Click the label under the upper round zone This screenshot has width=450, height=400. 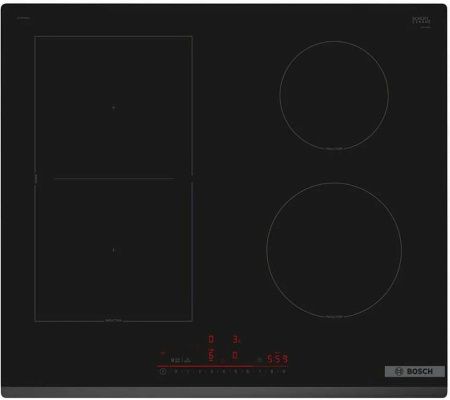(x=334, y=149)
